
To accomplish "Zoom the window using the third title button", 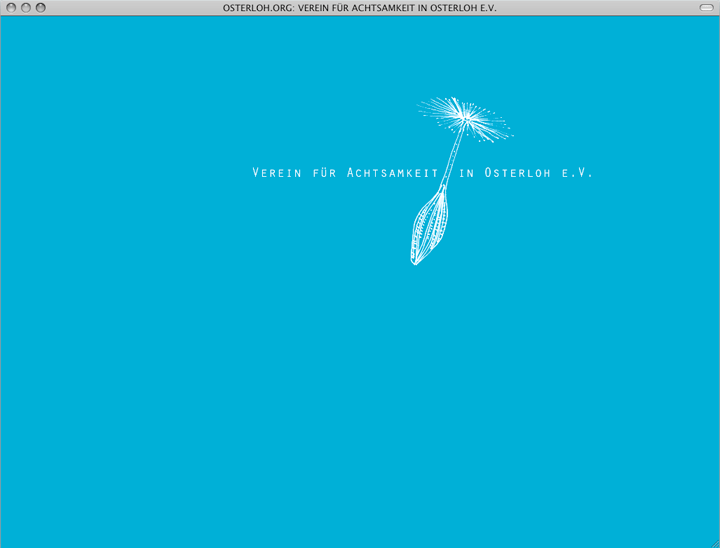I will [x=41, y=7].
